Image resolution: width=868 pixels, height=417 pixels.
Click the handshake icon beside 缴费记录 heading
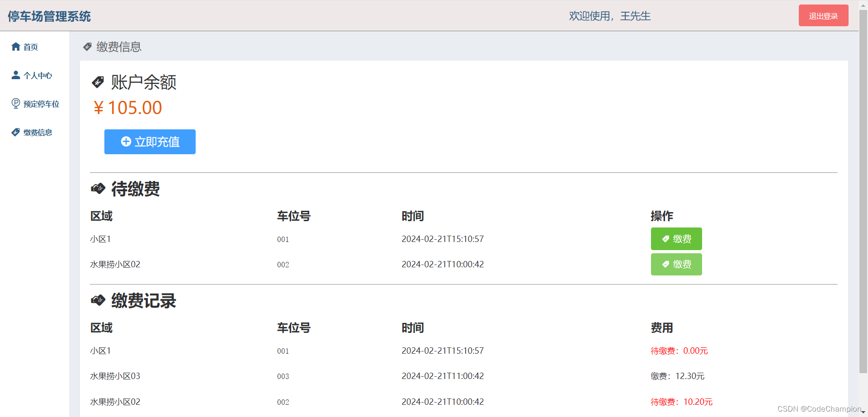(98, 300)
